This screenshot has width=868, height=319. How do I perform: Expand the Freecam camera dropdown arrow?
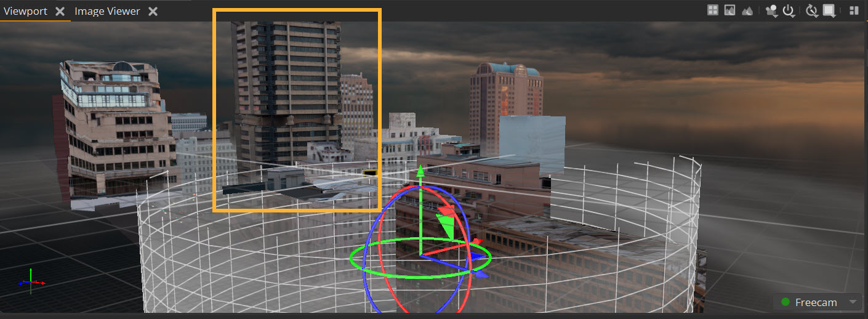853,302
